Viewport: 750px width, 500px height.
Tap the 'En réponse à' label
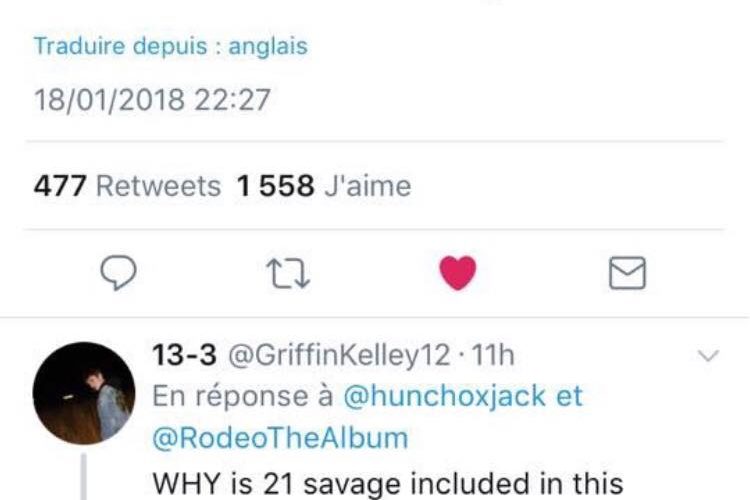point(242,396)
